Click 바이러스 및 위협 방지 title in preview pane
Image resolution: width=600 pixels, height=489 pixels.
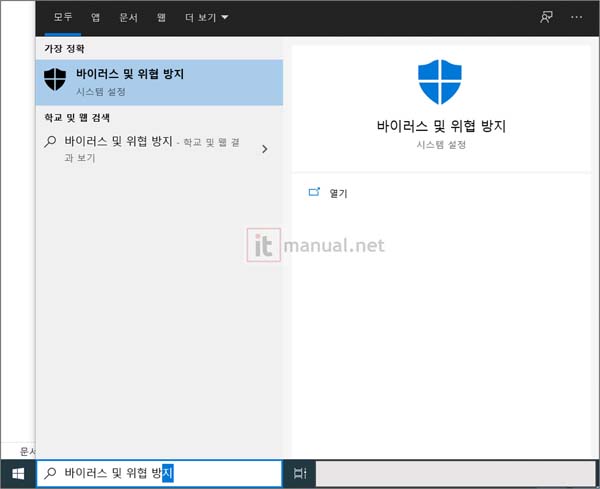tap(441, 126)
